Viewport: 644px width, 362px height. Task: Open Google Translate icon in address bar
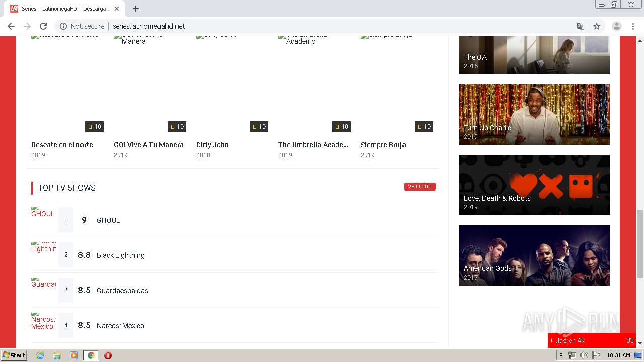pyautogui.click(x=581, y=26)
